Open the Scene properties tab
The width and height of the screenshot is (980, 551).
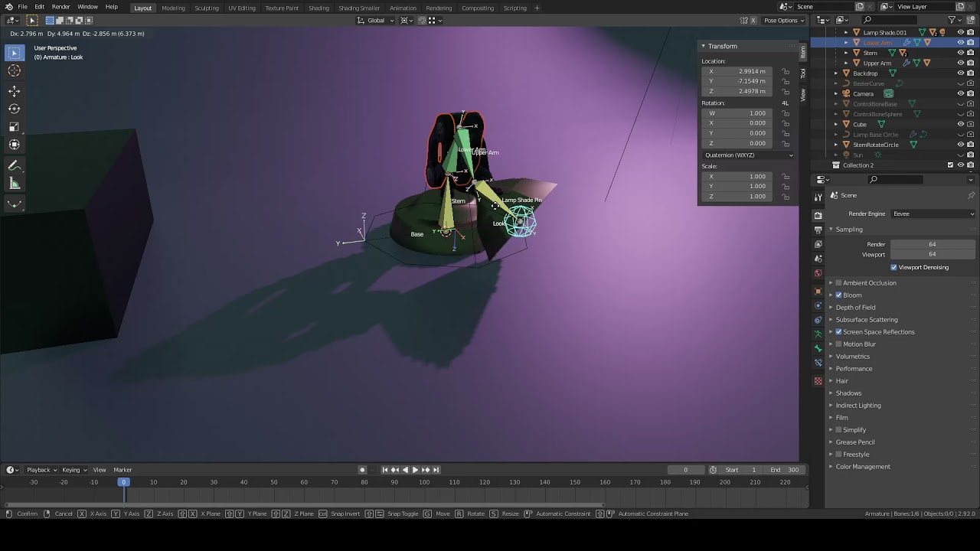tap(818, 259)
